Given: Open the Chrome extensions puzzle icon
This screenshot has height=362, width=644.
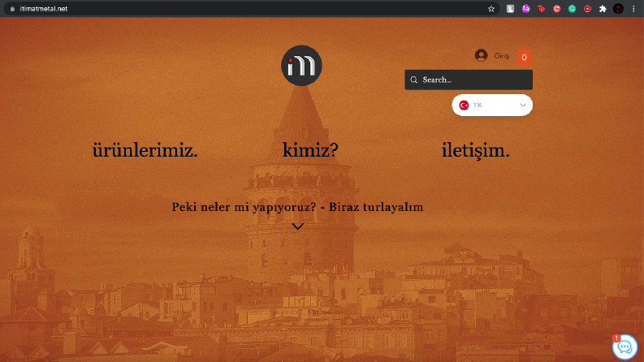Looking at the screenshot, I should pyautogui.click(x=603, y=9).
